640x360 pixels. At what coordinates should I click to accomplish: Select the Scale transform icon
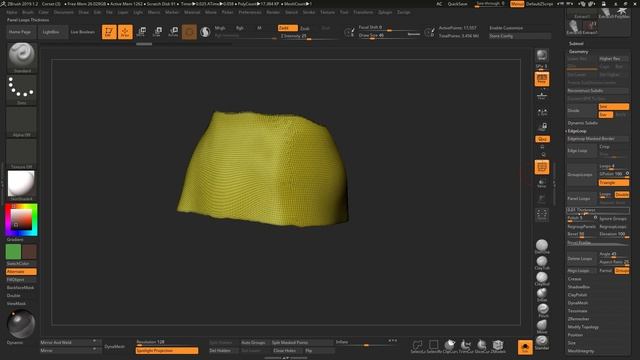157,32
